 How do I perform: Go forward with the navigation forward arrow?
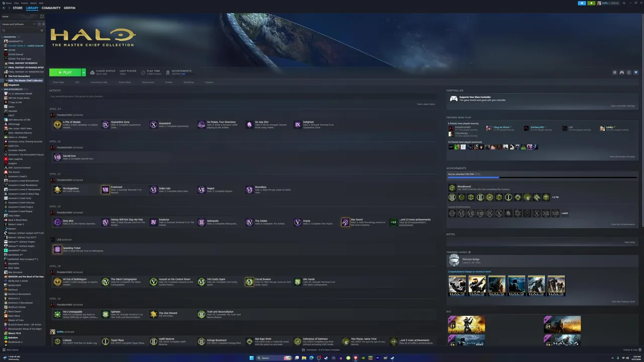tap(9, 8)
